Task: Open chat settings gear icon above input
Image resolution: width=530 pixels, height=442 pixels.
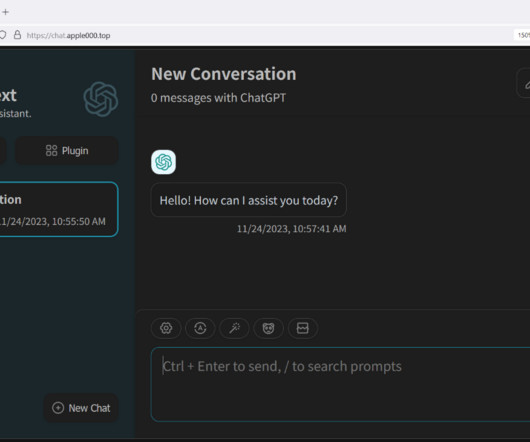Action: pyautogui.click(x=166, y=328)
